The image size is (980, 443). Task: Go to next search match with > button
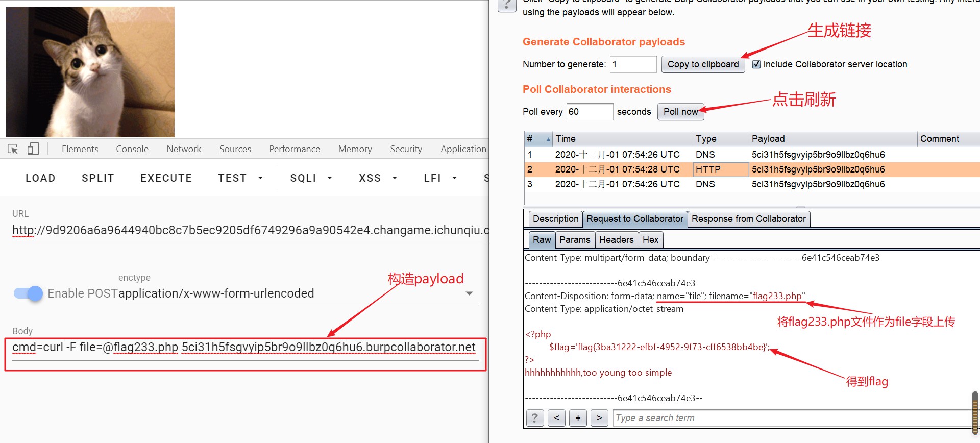pyautogui.click(x=599, y=418)
